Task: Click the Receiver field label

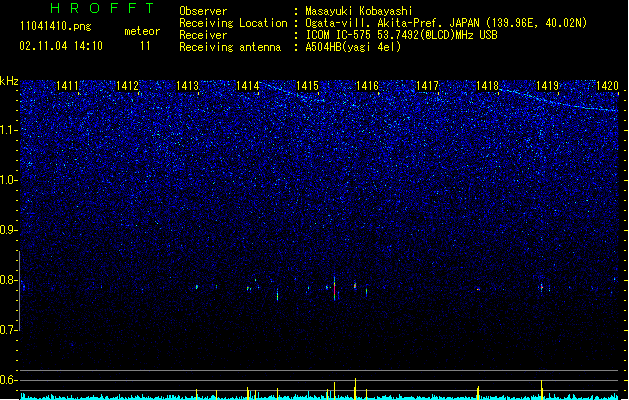Action: (x=203, y=35)
